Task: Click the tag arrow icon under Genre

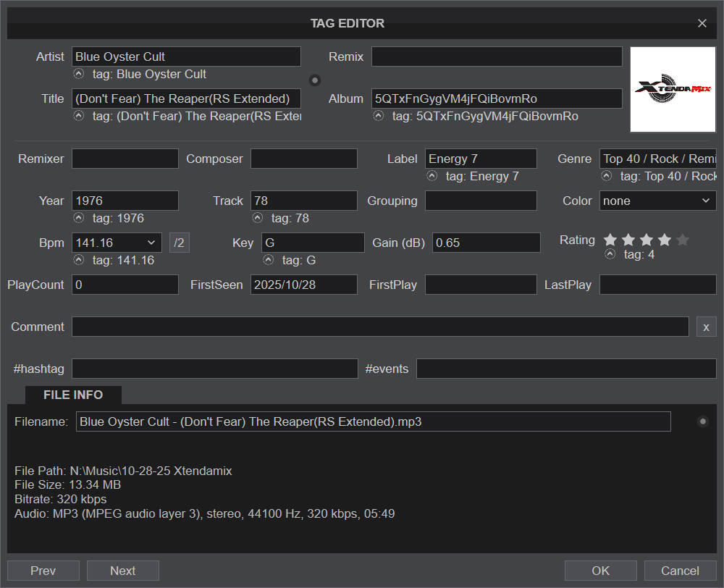Action: coord(607,176)
